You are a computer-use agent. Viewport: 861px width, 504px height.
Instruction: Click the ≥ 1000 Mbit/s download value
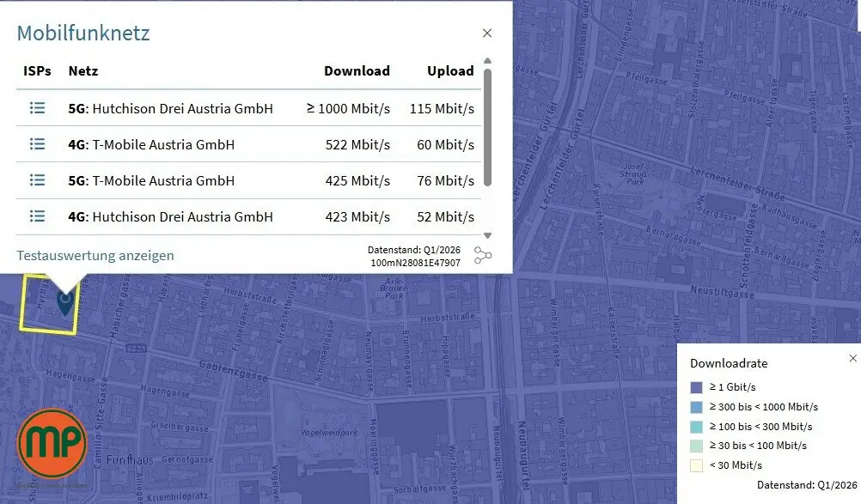pos(348,108)
